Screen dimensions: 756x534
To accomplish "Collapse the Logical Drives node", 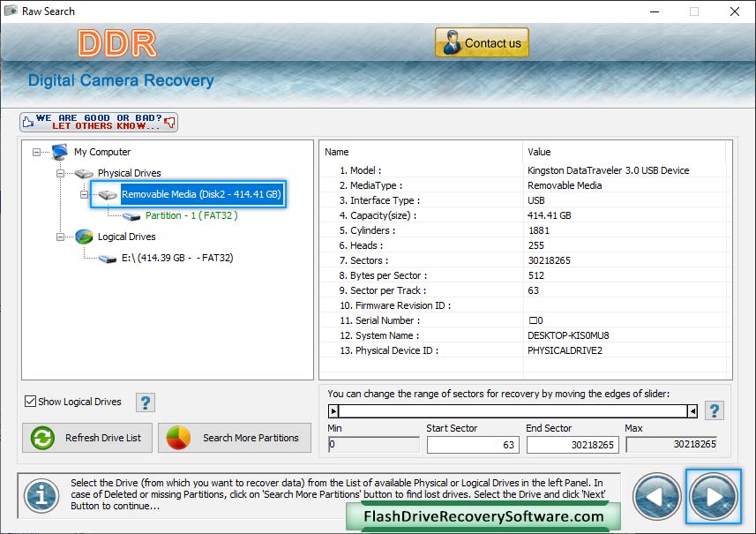I will (x=61, y=237).
